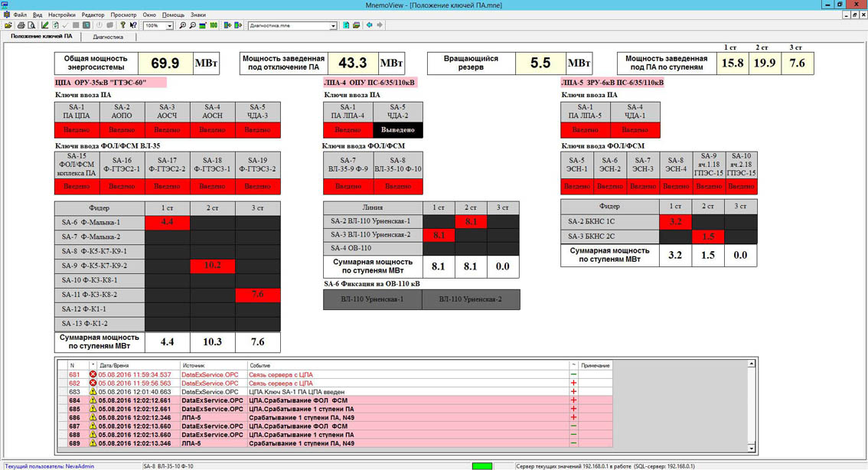Image resolution: width=868 pixels, height=470 pixels.
Task: Click the Введено status under SA-1 ПА ЦПА
Action: pos(77,130)
